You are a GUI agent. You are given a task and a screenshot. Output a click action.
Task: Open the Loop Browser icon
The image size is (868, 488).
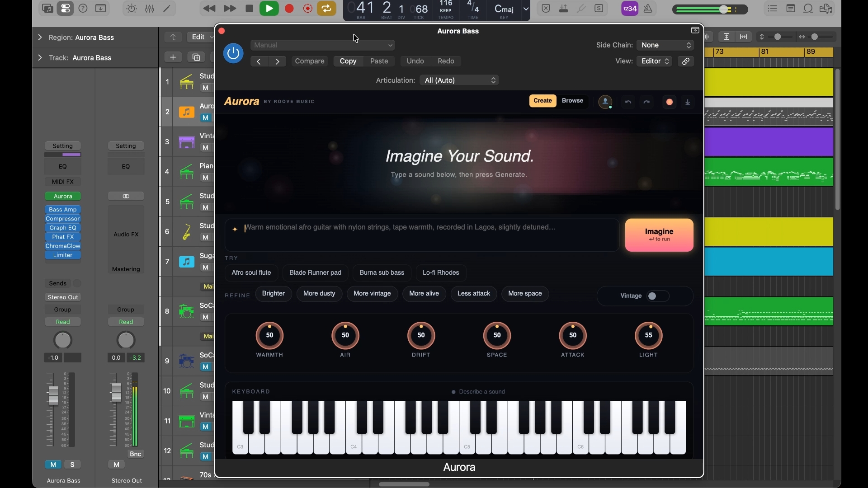coord(809,9)
